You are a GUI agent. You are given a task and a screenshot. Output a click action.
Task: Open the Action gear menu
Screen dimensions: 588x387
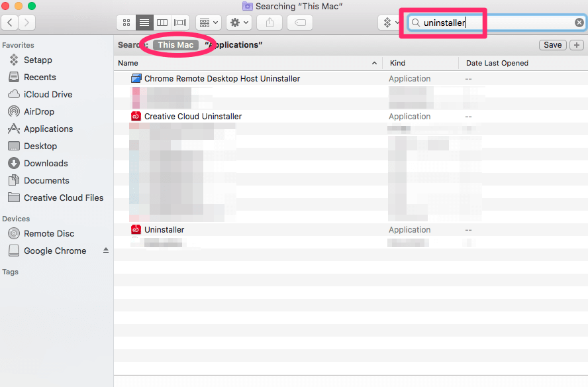239,23
